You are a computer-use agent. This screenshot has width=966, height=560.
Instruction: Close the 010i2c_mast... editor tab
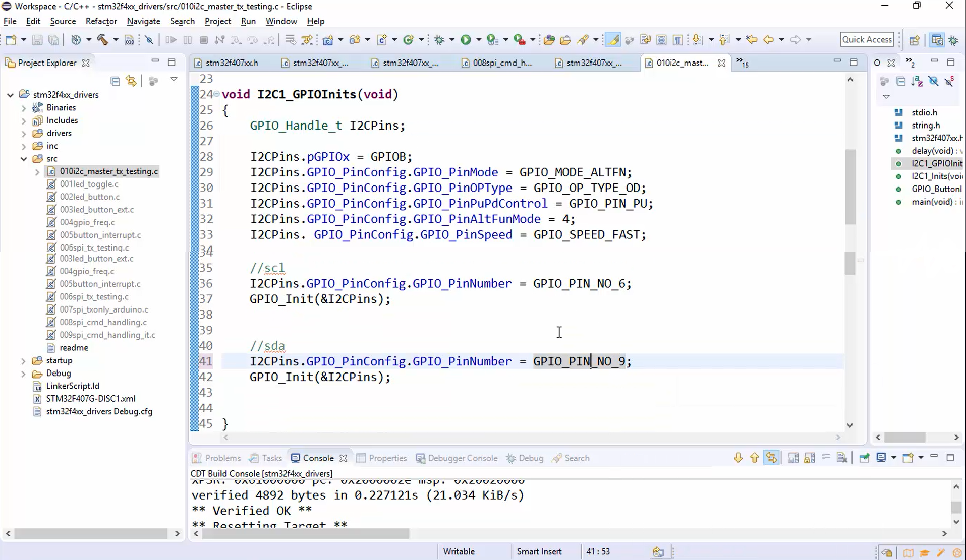tap(722, 63)
